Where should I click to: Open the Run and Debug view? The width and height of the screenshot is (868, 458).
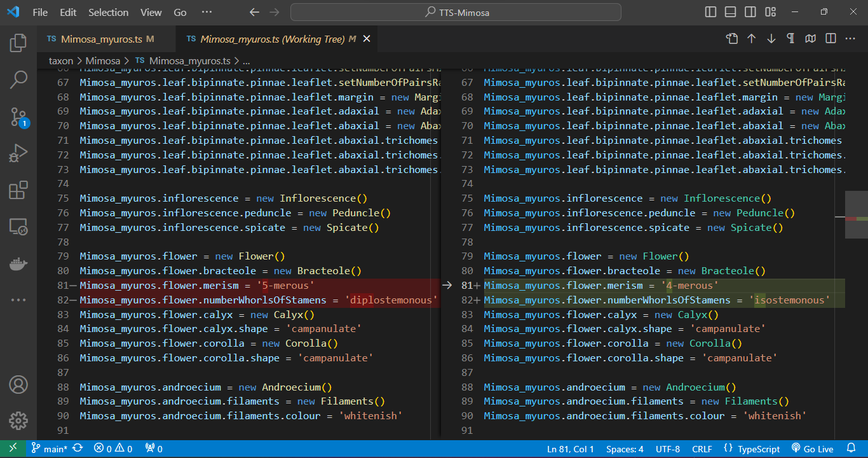click(x=18, y=153)
